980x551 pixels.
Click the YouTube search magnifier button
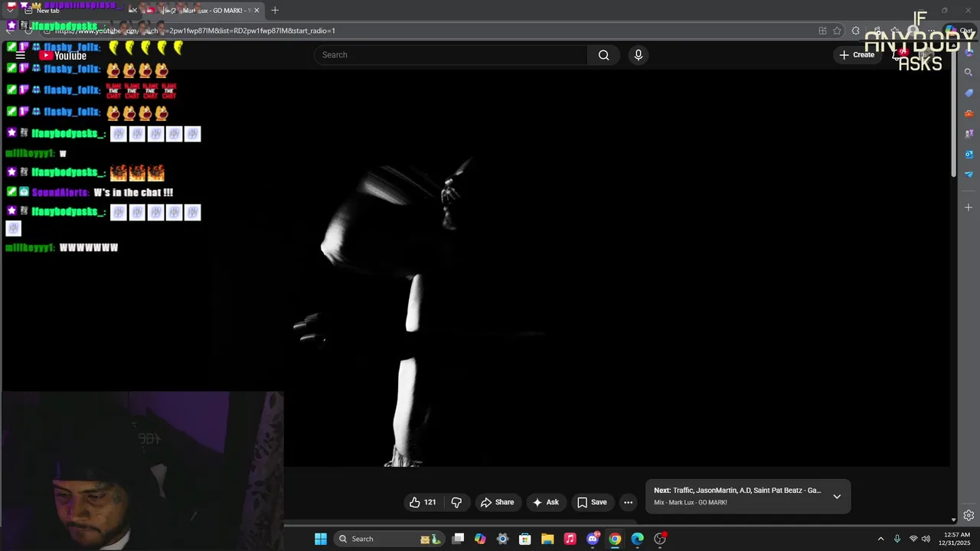pyautogui.click(x=604, y=55)
